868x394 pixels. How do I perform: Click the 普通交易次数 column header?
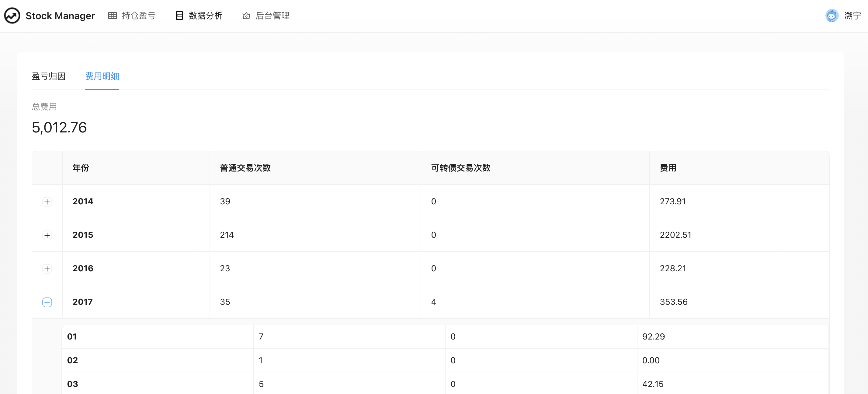point(245,168)
